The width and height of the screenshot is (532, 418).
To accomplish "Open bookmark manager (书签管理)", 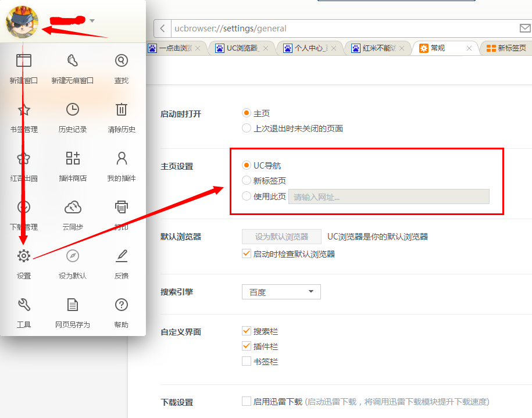I will pos(24,118).
